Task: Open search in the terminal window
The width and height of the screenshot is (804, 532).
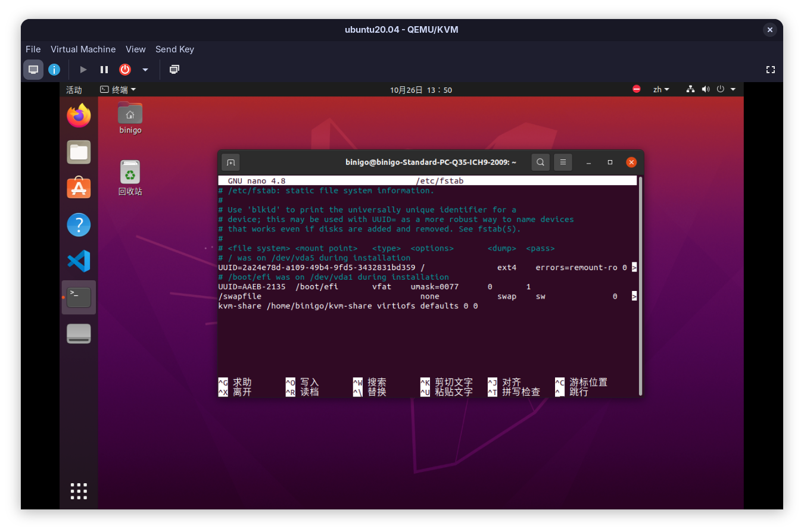Action: coord(540,162)
